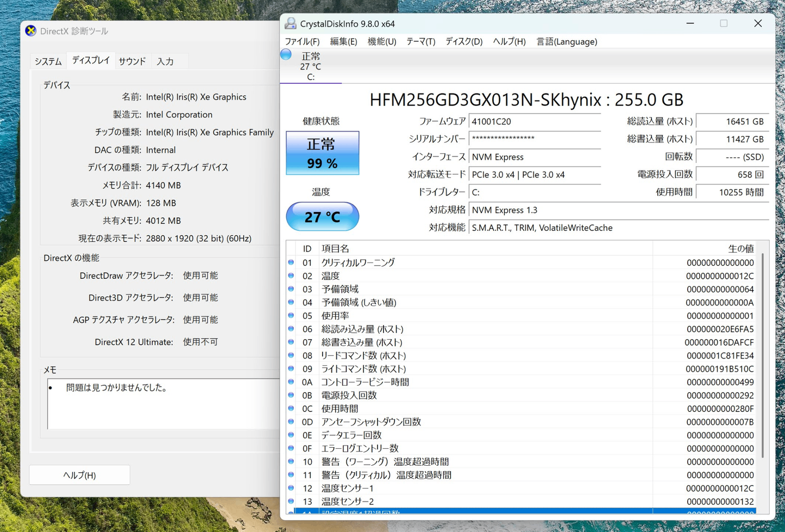Screen dimensions: 785x532
Task: Minimize the CrystalDiskInfo window
Action: click(690, 23)
